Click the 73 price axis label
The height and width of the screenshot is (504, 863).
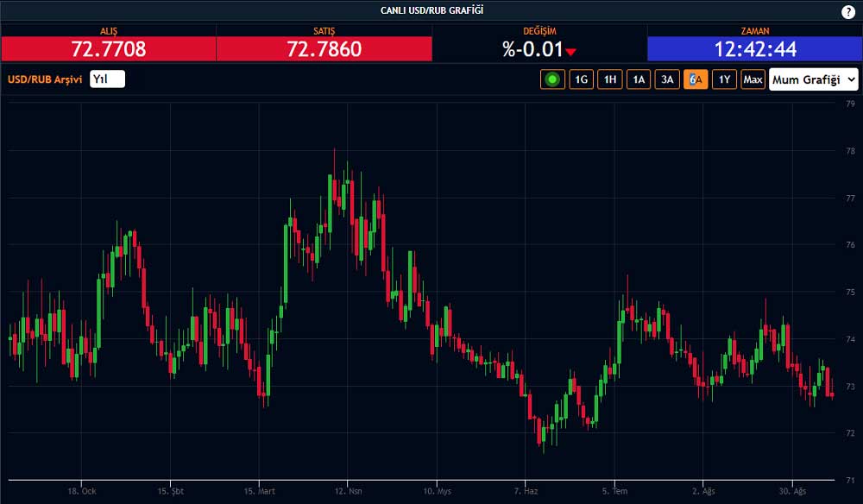850,387
